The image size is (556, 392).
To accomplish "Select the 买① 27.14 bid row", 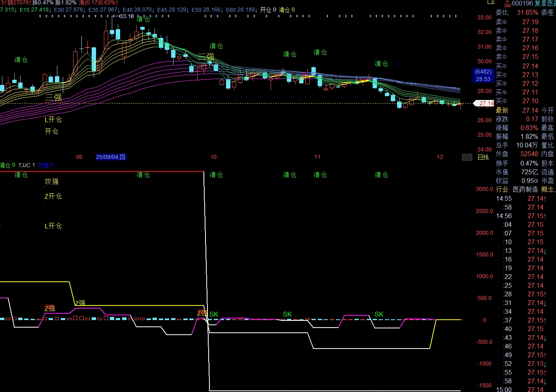I will [x=517, y=66].
